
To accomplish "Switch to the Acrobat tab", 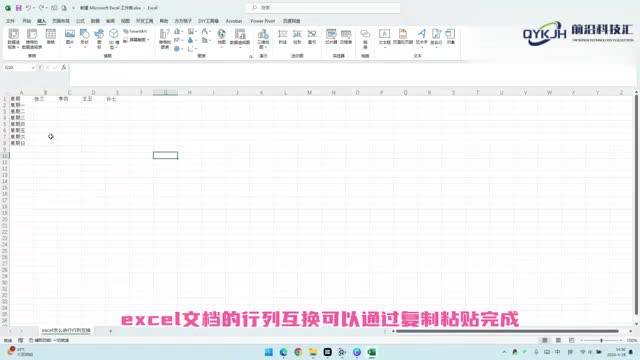I will click(x=234, y=21).
